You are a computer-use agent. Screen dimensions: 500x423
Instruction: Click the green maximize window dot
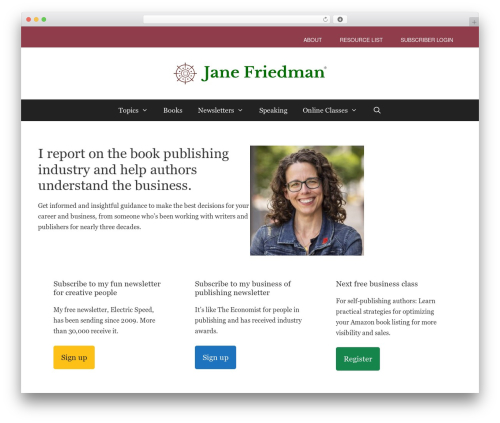pyautogui.click(x=44, y=19)
